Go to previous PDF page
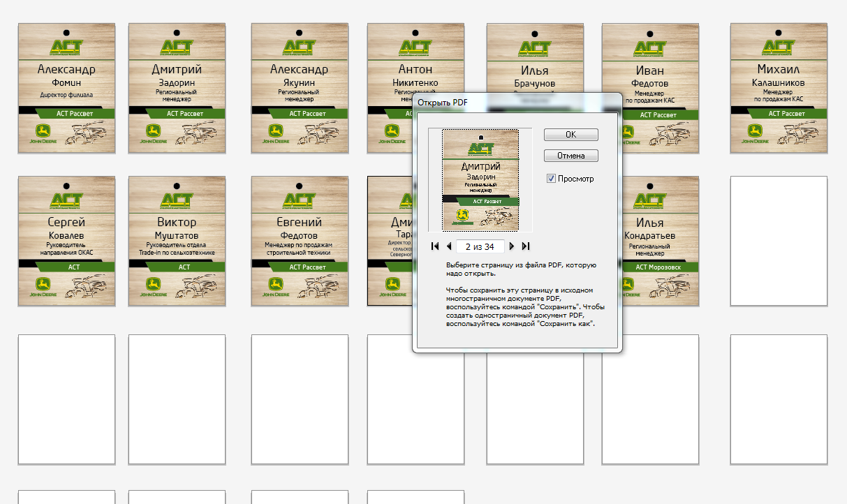Image resolution: width=847 pixels, height=504 pixels. (449, 246)
